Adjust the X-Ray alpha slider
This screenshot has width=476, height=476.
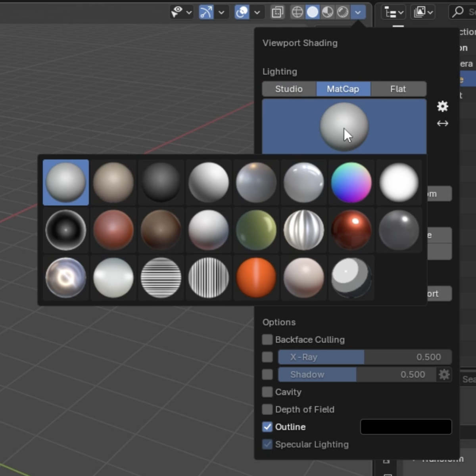365,357
